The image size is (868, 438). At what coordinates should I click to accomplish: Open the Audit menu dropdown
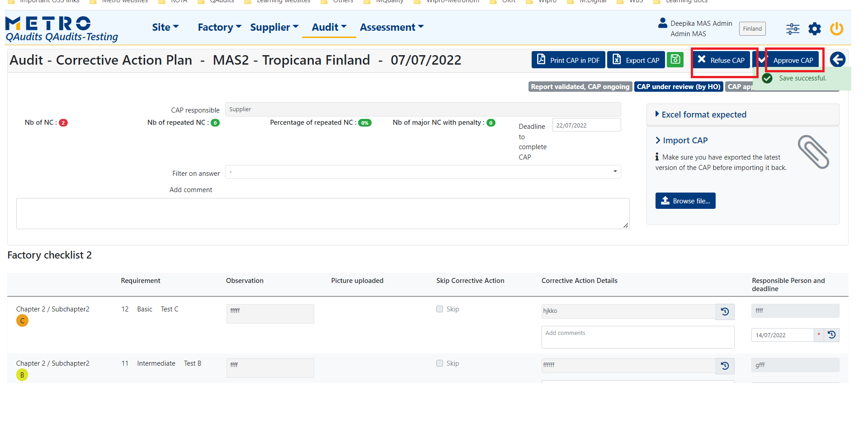(329, 27)
